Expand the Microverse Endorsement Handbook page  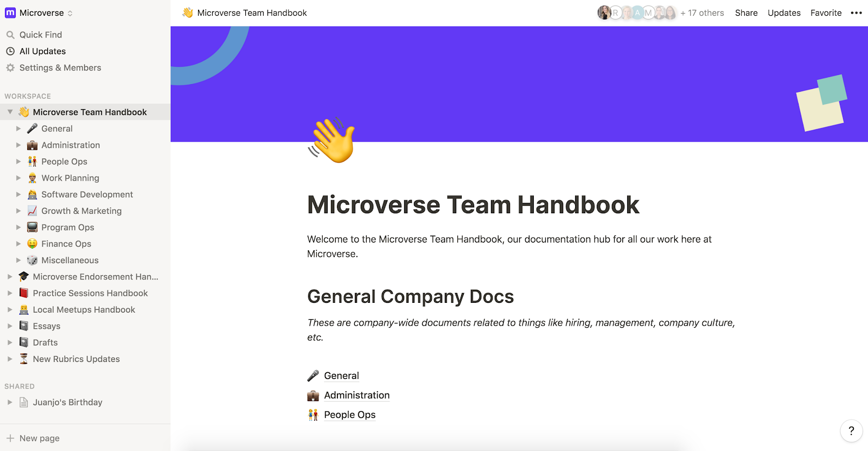10,276
